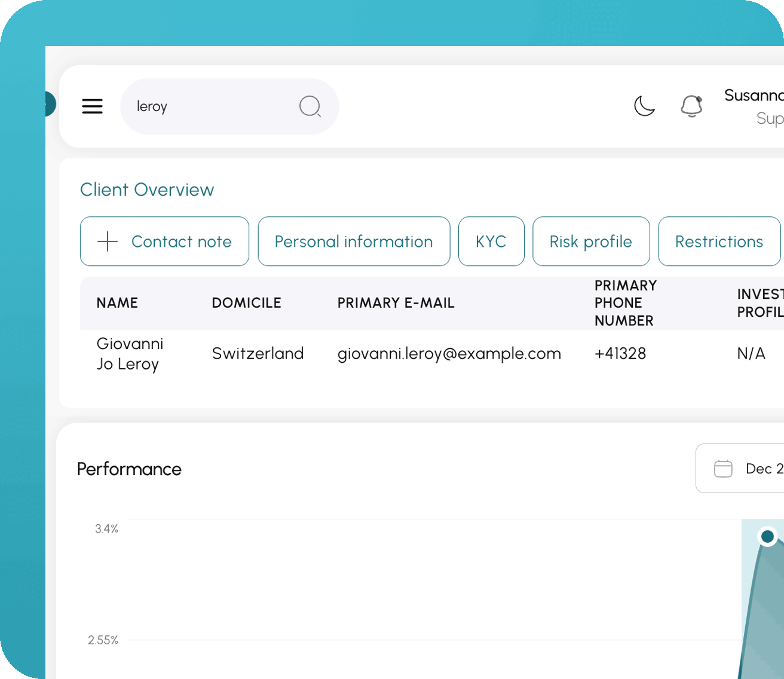The height and width of the screenshot is (679, 784).
Task: Click the round sidebar handle at the left edge
Action: (49, 104)
